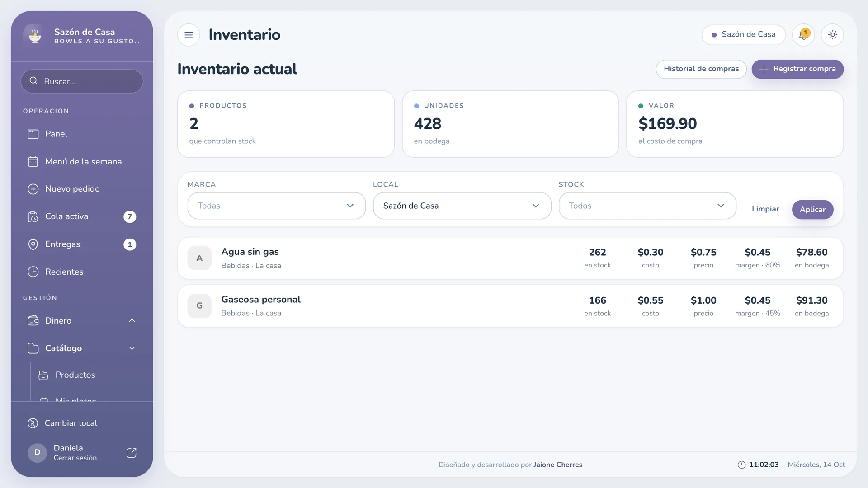Click the logout icon next to Daniela
Screen dimensions: 868x488
[x=132, y=453]
